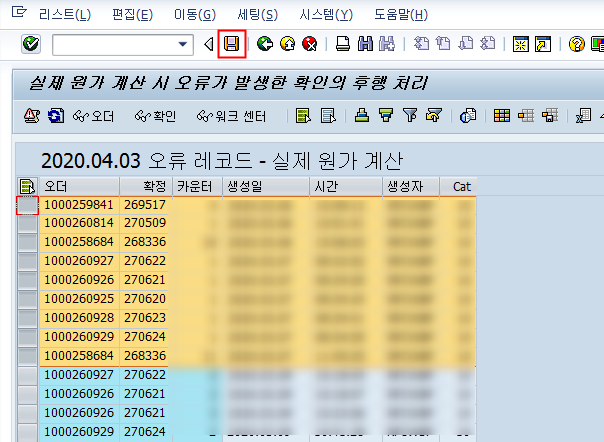Image resolution: width=604 pixels, height=442 pixels.
Task: Select row marker for order 1000260925
Action: tap(28, 299)
